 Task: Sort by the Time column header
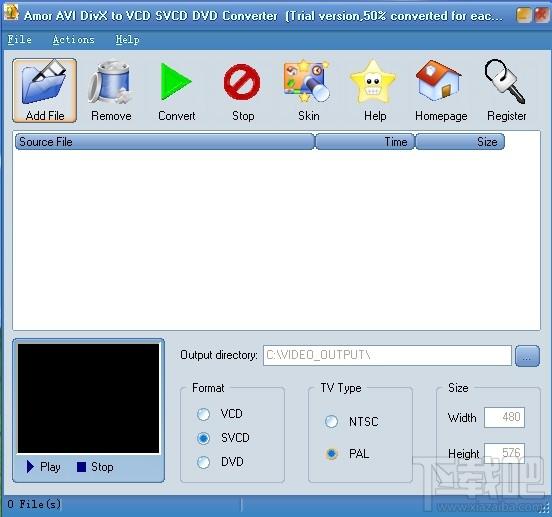coord(365,141)
